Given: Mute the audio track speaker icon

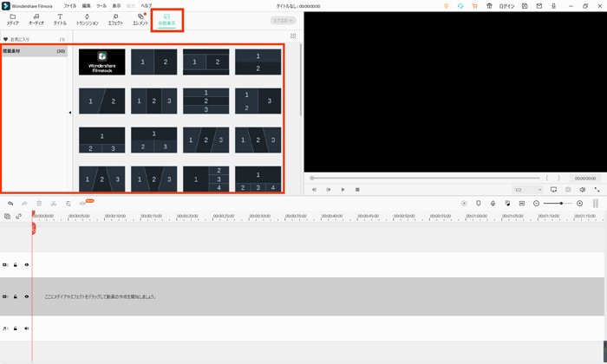Looking at the screenshot, I should [x=27, y=328].
